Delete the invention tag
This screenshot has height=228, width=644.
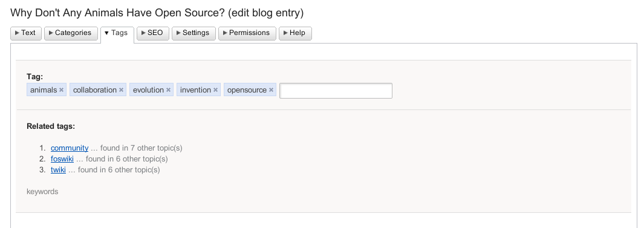tap(215, 90)
